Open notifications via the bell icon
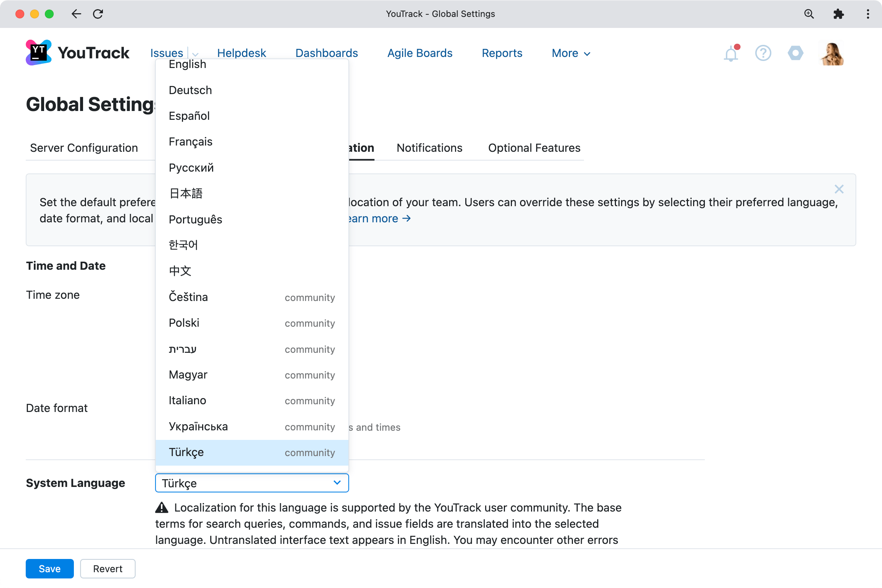Viewport: 882px width, 588px height. [x=731, y=53]
